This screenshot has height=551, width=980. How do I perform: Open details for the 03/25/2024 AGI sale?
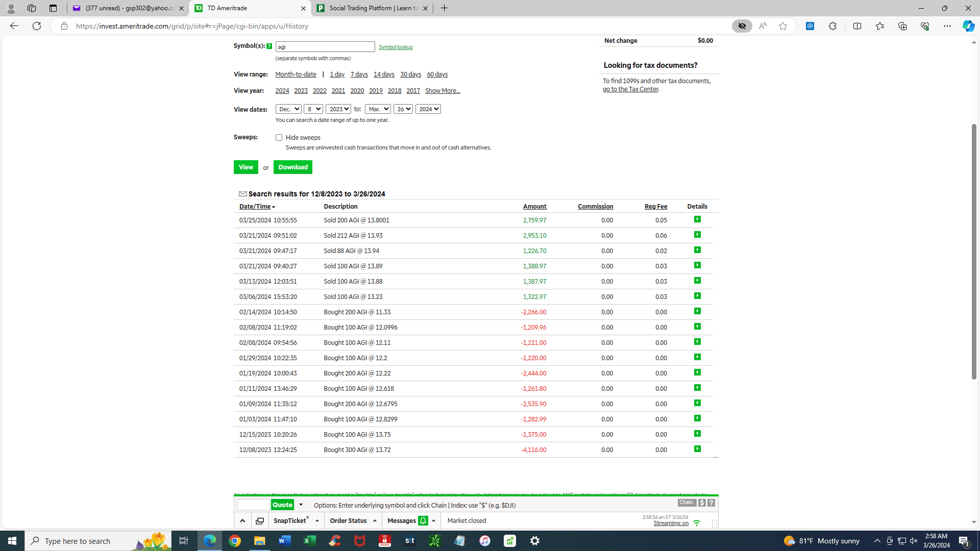tap(697, 219)
